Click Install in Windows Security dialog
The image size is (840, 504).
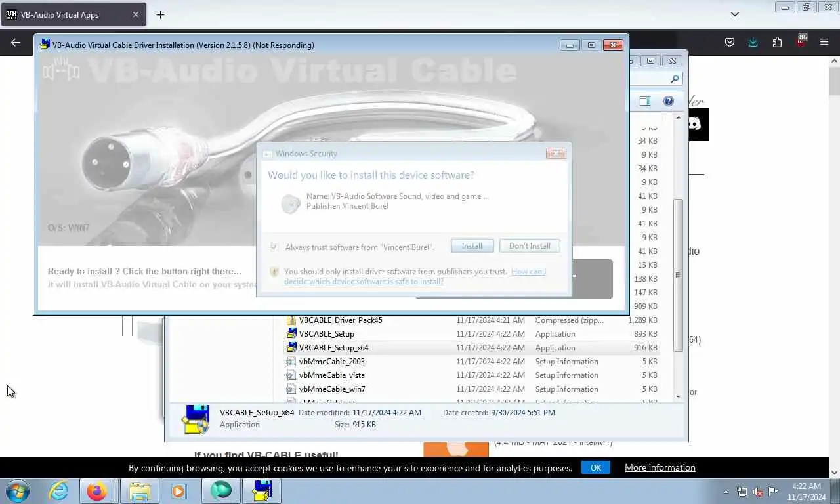(472, 246)
